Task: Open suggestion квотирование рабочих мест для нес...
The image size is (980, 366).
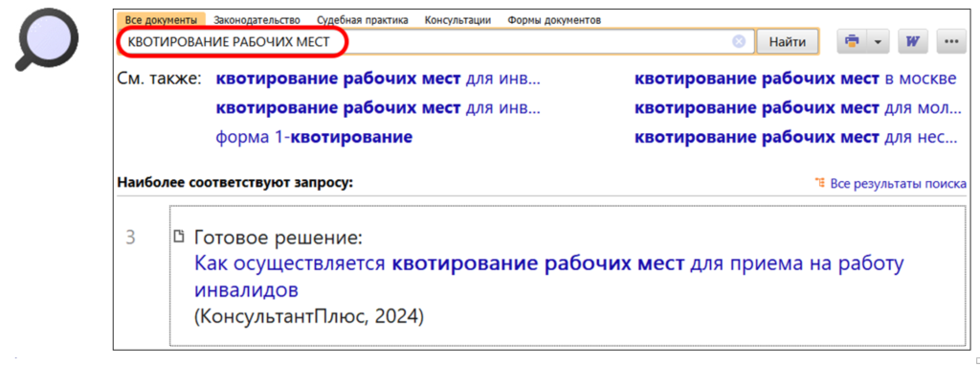Action: click(795, 137)
